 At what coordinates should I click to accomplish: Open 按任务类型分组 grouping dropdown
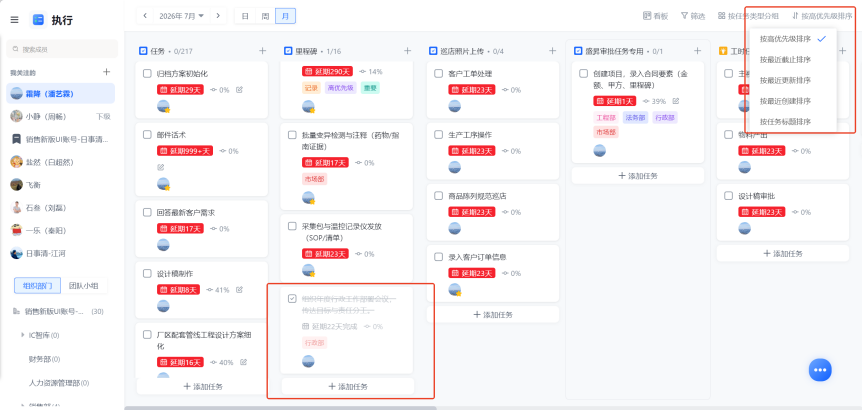[x=748, y=16]
